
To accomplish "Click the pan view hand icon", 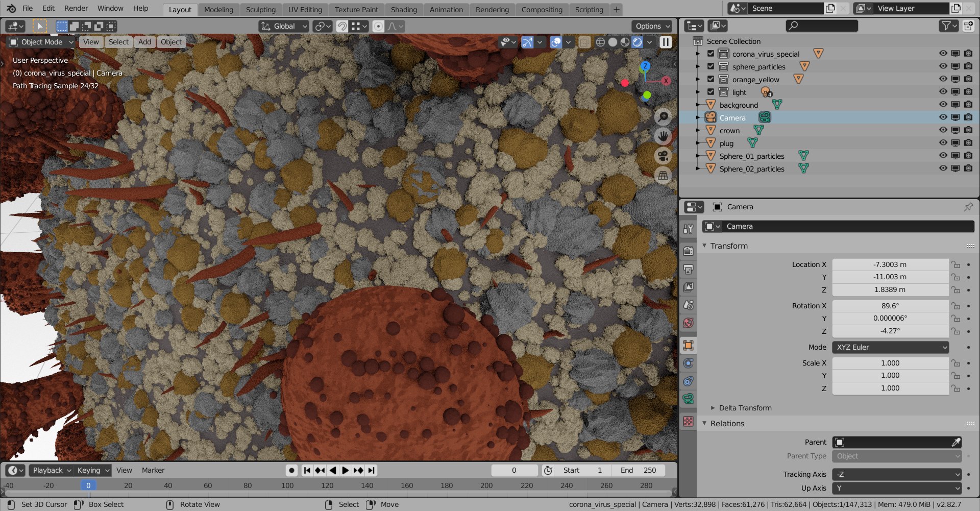I will coord(663,136).
